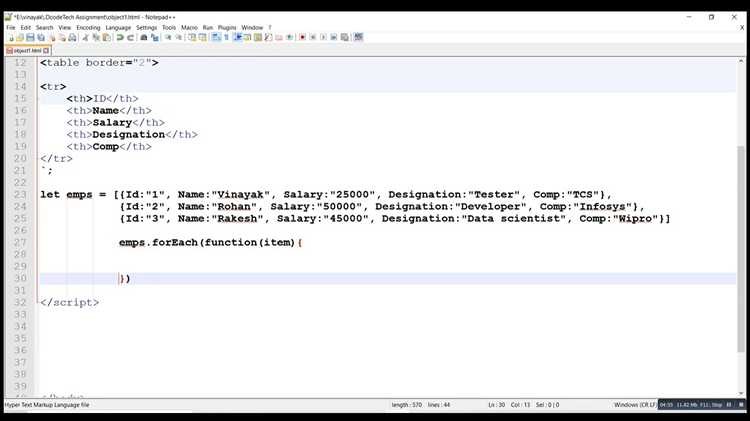This screenshot has height=421, width=750.
Task: Click line number 23 in the margin
Action: point(20,194)
